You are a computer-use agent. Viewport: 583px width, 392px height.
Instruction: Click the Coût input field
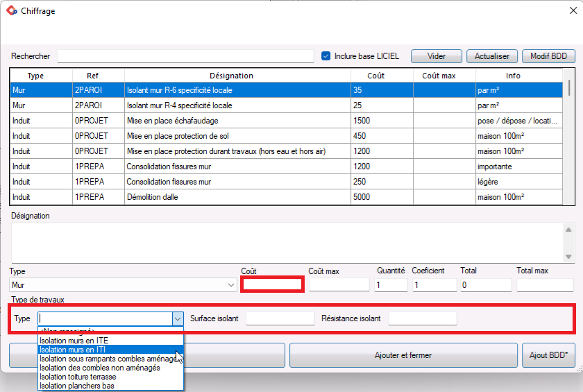pyautogui.click(x=272, y=284)
